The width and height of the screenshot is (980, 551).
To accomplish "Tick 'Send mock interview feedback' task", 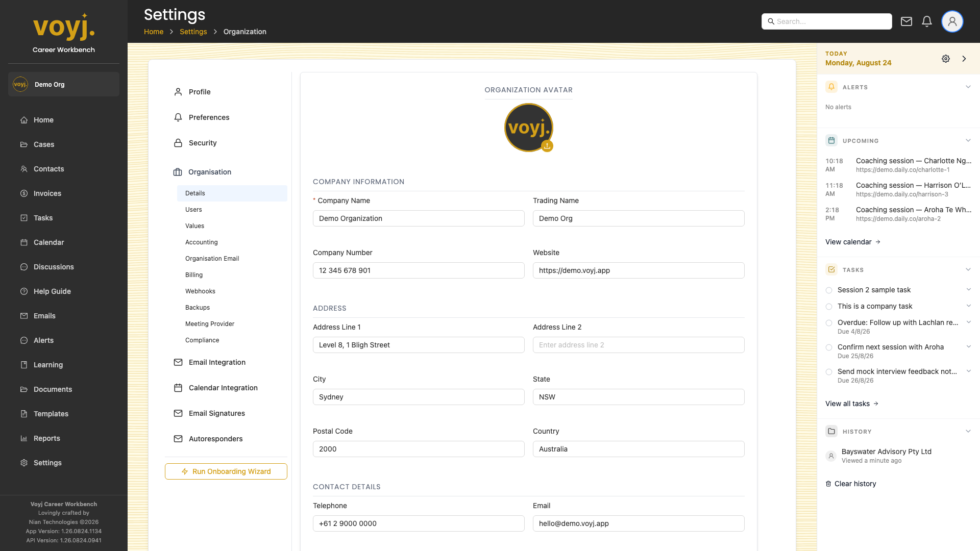I will pyautogui.click(x=829, y=372).
